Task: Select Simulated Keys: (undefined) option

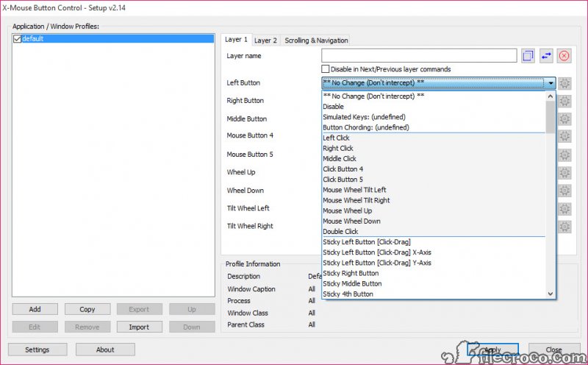Action: point(434,117)
